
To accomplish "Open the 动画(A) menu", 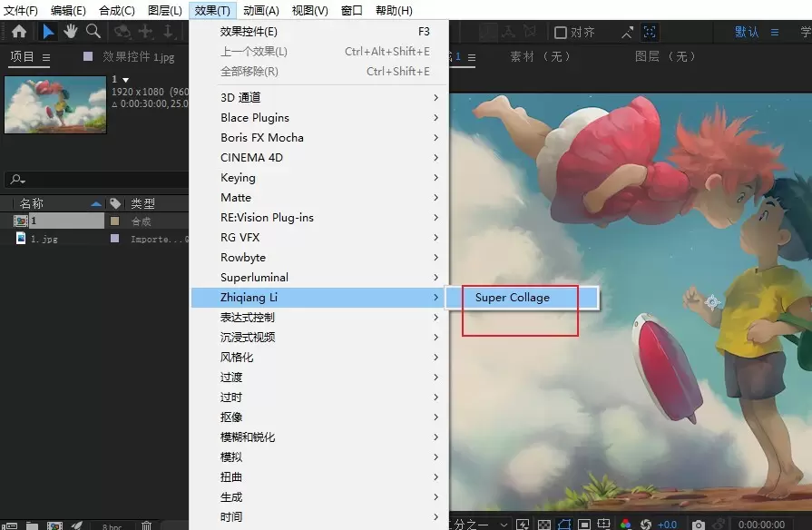I will (261, 10).
